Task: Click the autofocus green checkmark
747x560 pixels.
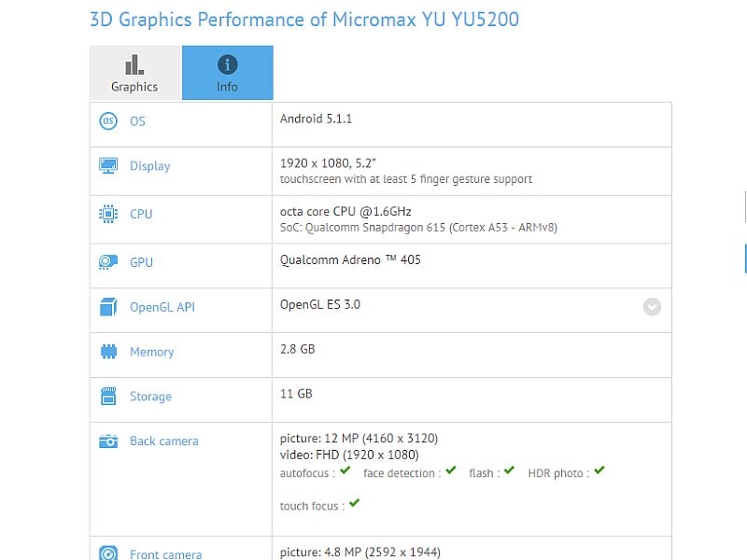Action: click(345, 470)
